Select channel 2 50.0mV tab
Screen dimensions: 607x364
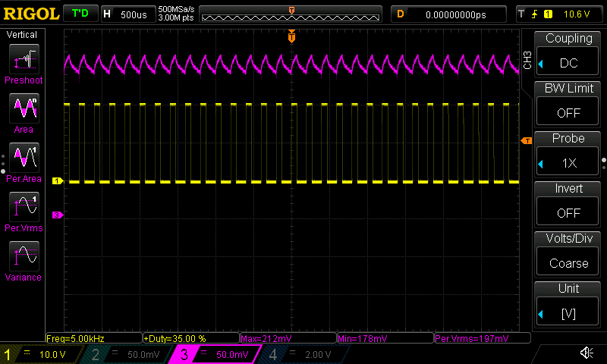coord(126,354)
